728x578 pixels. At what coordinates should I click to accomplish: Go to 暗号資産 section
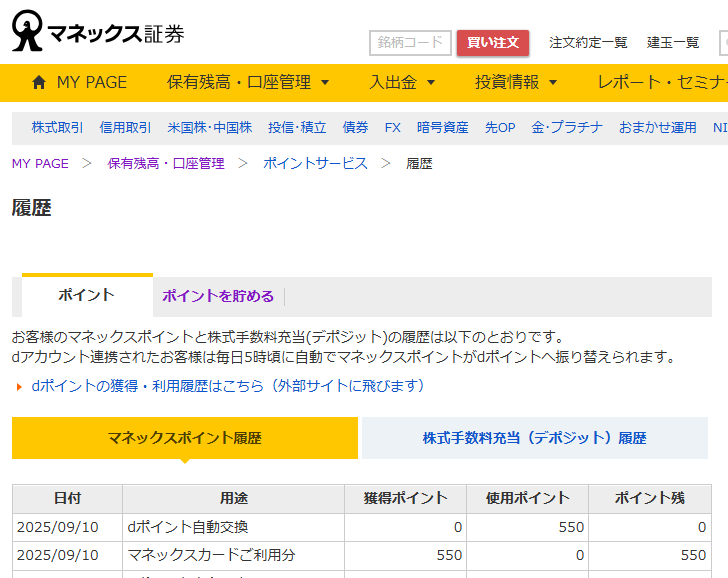pyautogui.click(x=442, y=127)
